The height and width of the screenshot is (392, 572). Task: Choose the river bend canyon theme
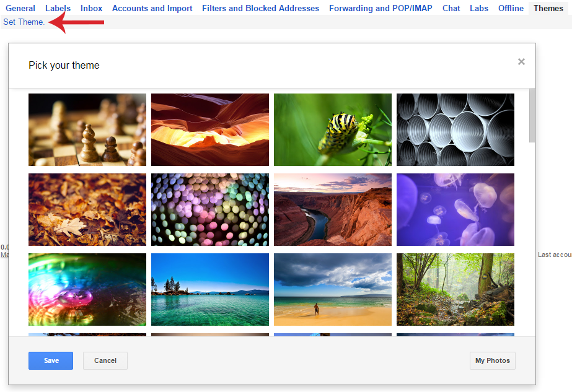click(333, 209)
